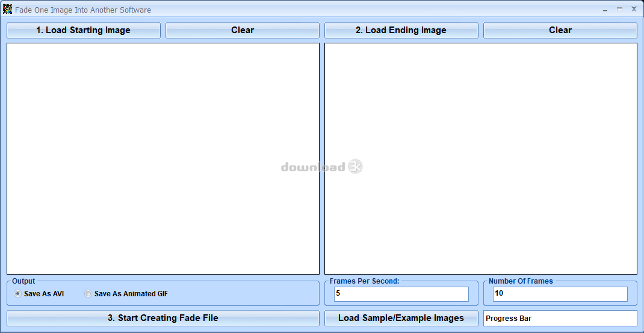
Task: Clear the ending image
Action: (560, 31)
